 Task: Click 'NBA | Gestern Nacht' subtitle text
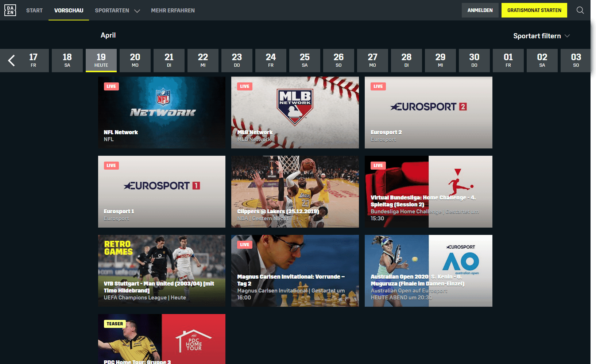(263, 218)
